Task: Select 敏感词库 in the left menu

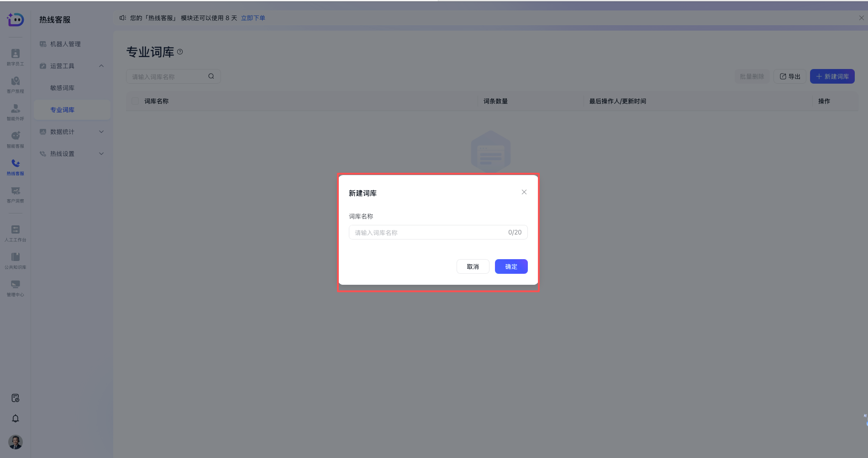Action: (63, 88)
